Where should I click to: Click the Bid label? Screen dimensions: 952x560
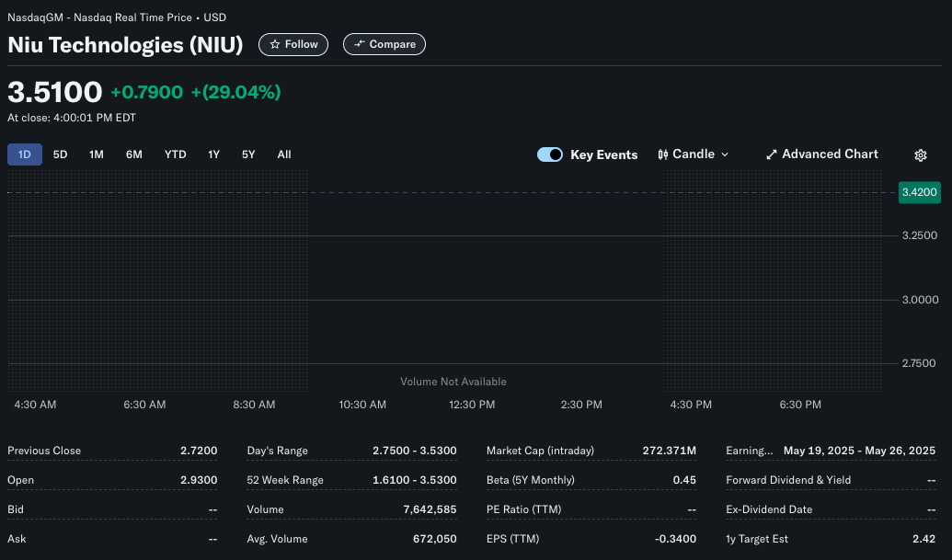coord(16,509)
